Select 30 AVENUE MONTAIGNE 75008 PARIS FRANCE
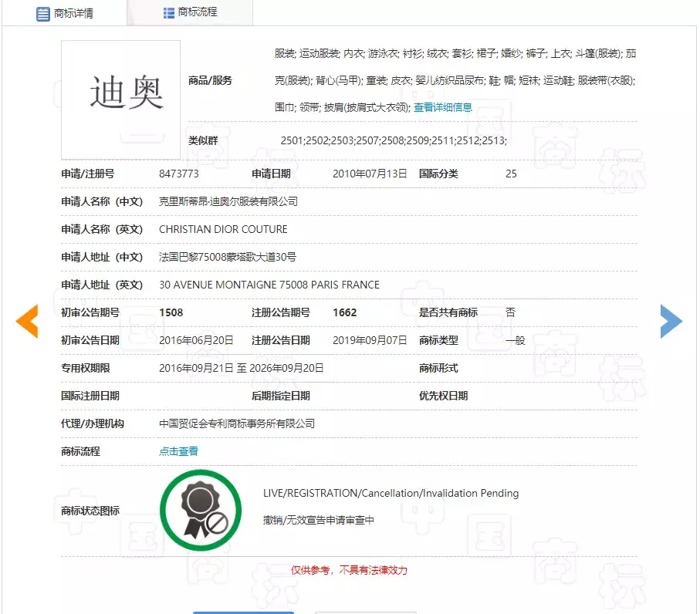This screenshot has height=614, width=700. pos(269,285)
